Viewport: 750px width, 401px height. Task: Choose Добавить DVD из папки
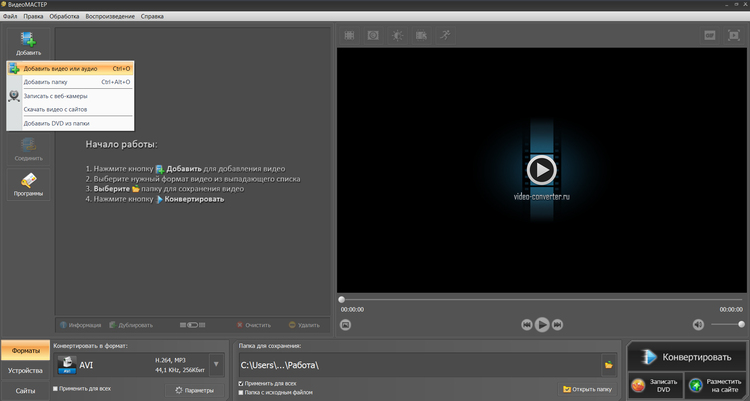point(70,123)
